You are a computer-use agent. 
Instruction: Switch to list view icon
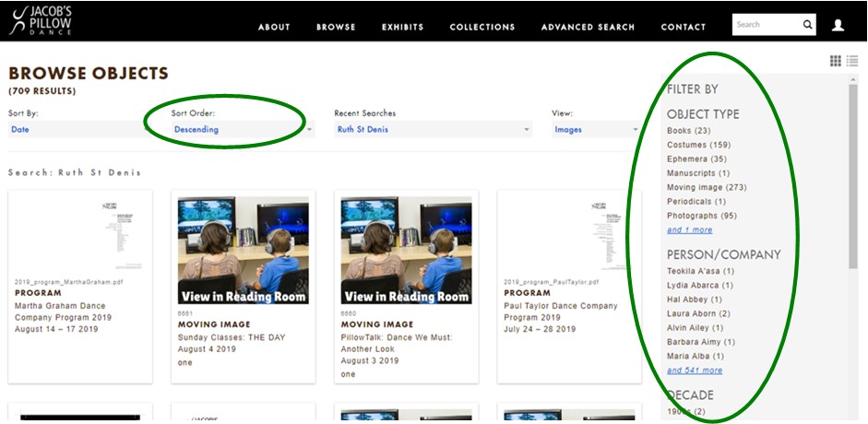(x=851, y=61)
